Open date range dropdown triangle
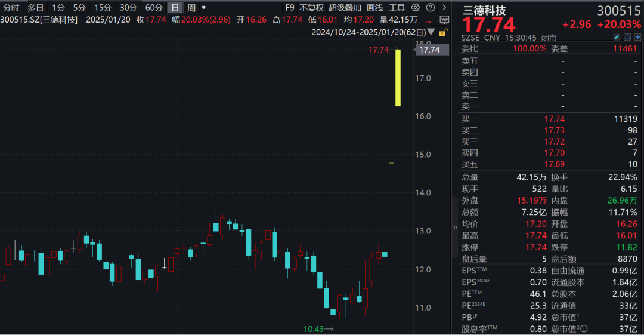This screenshot has width=644, height=335. (431, 32)
